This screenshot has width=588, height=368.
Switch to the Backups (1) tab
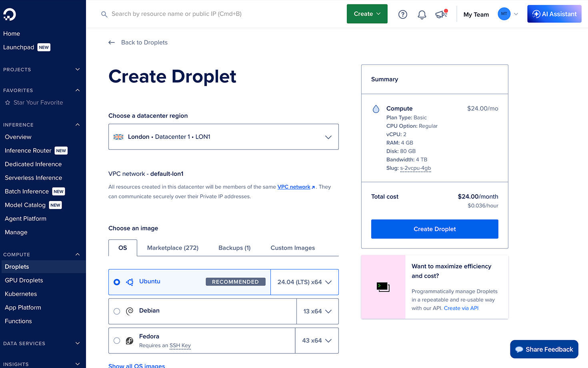(234, 248)
